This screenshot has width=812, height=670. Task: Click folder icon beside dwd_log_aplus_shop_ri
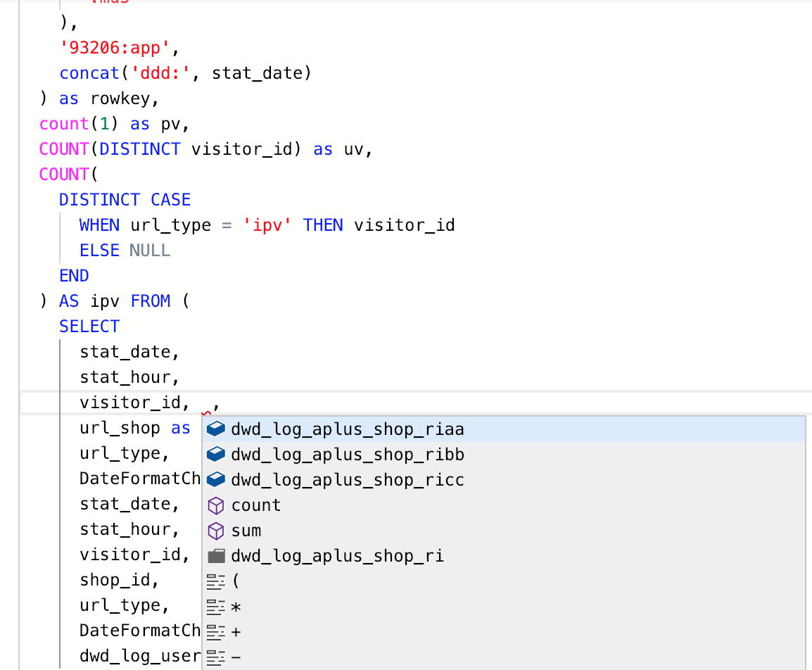click(216, 556)
